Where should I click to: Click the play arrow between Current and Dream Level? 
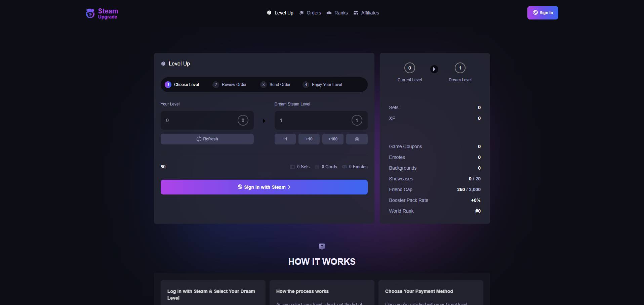tap(434, 69)
